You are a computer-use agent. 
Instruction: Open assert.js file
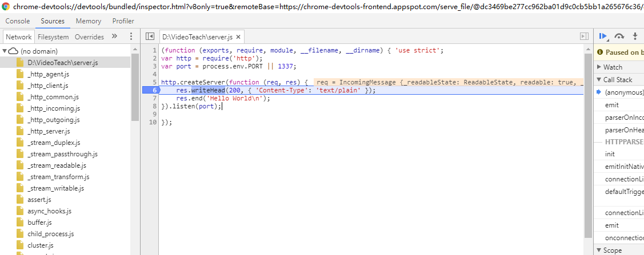(39, 200)
